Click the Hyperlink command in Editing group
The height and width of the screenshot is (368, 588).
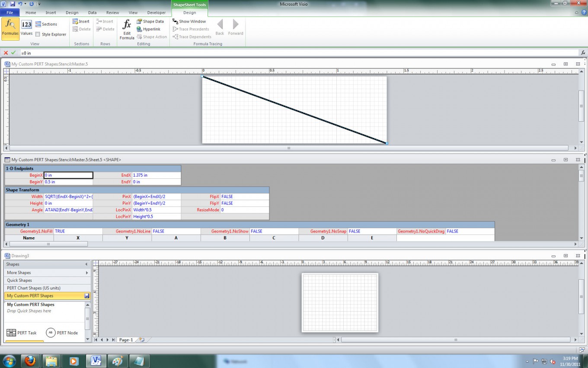151,29
